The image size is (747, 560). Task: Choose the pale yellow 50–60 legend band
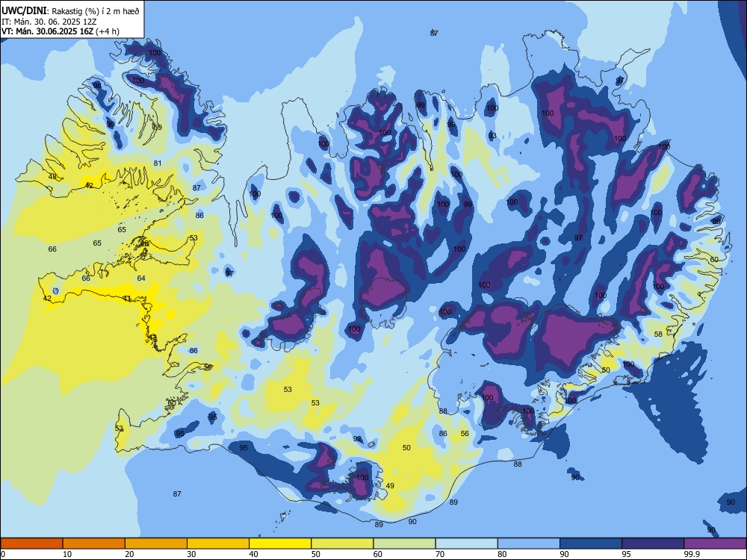click(343, 544)
